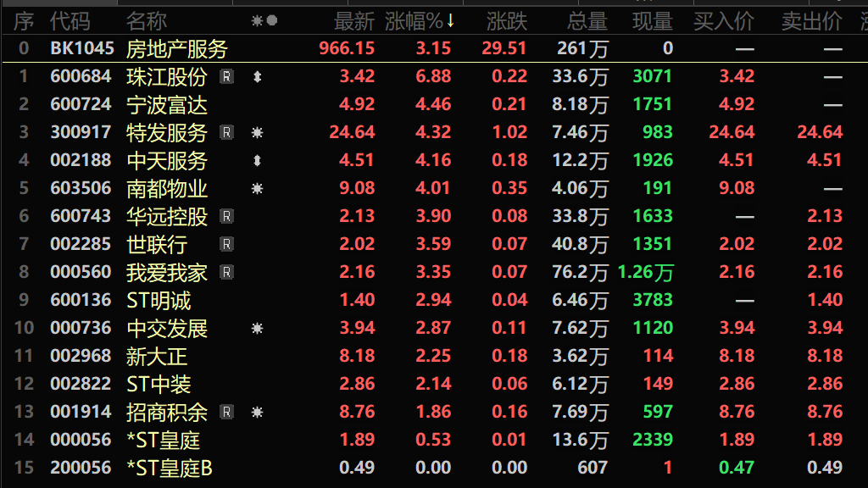
Task: Click stock code 600136
Action: tap(81, 300)
